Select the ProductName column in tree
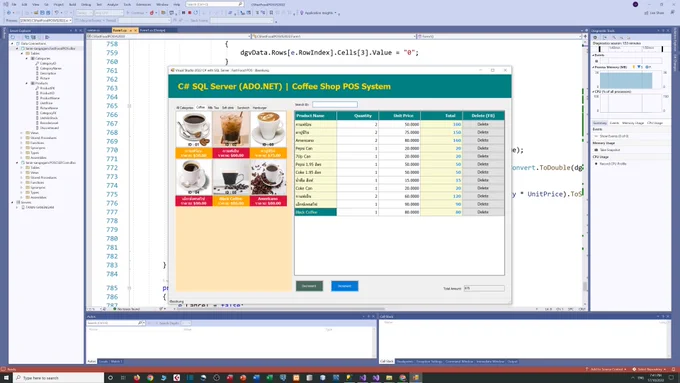The width and height of the screenshot is (680, 383). coord(50,98)
